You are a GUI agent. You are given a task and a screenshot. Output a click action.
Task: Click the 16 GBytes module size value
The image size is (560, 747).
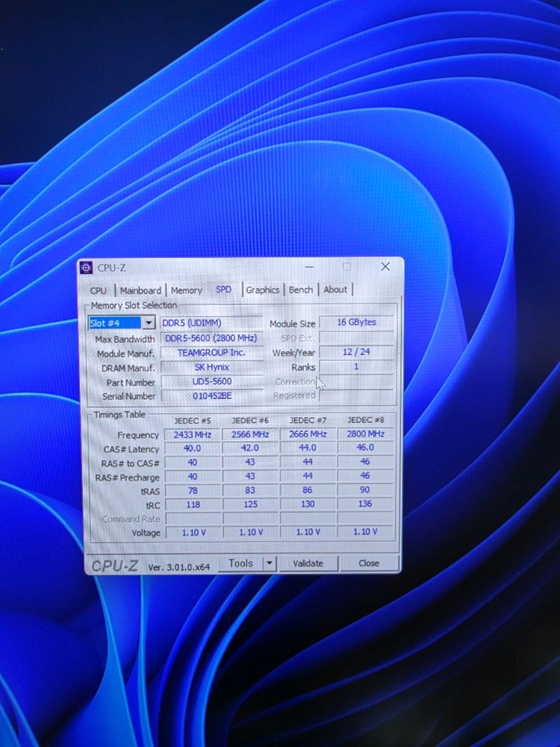point(357,322)
